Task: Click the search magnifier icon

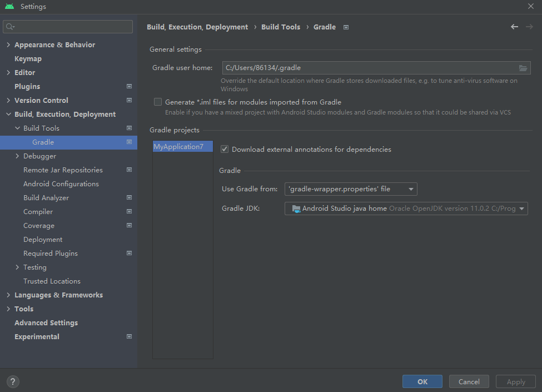Action: (x=9, y=27)
